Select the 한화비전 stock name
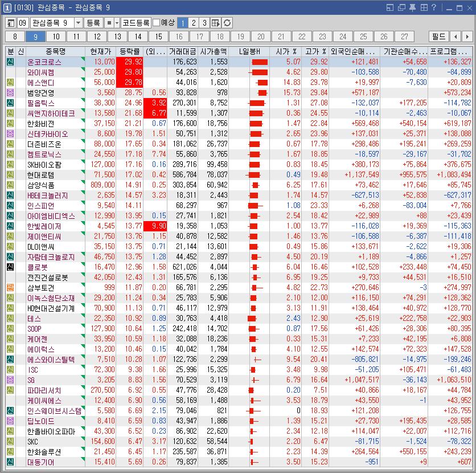The height and width of the screenshot is (473, 476). [x=40, y=124]
